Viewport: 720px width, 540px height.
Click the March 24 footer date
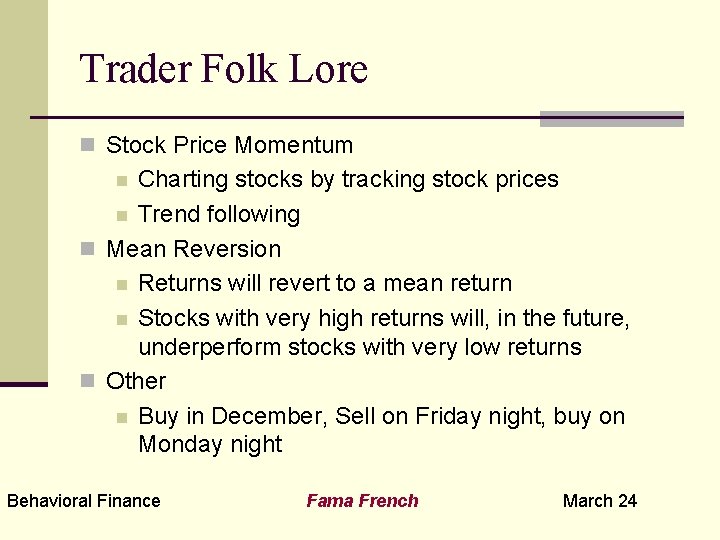[x=600, y=501]
